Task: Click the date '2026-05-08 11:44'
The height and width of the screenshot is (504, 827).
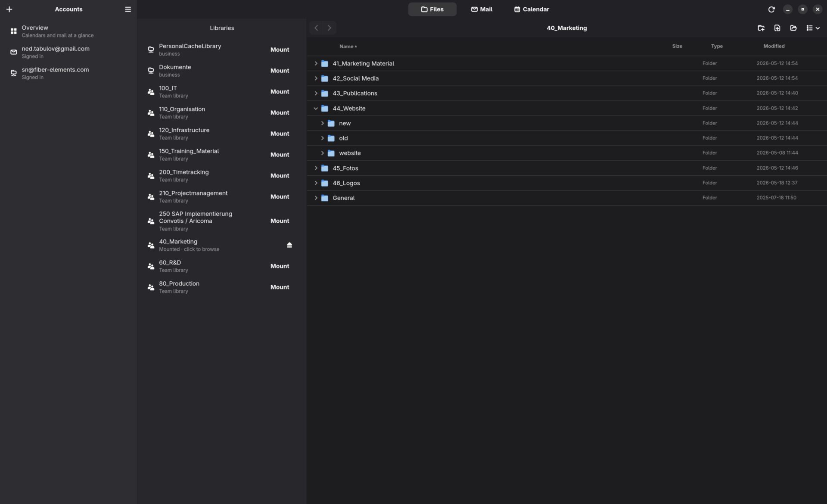Action: tap(777, 153)
